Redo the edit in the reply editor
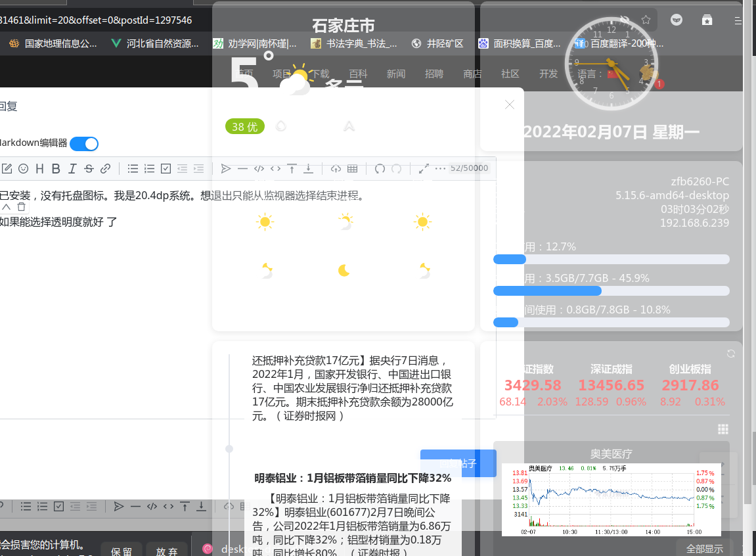The image size is (756, 556). click(x=396, y=168)
